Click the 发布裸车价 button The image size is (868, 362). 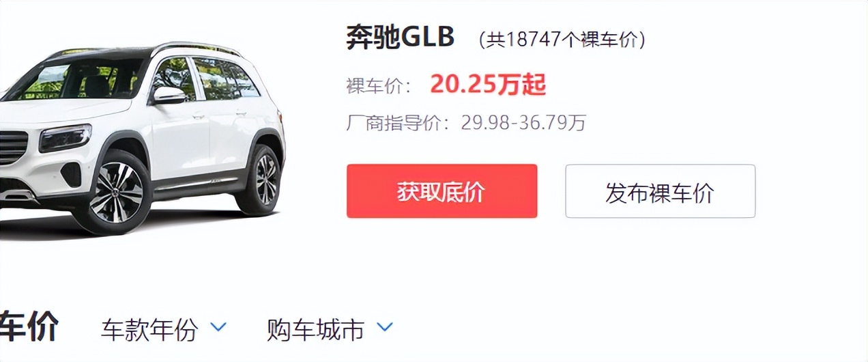tap(660, 191)
